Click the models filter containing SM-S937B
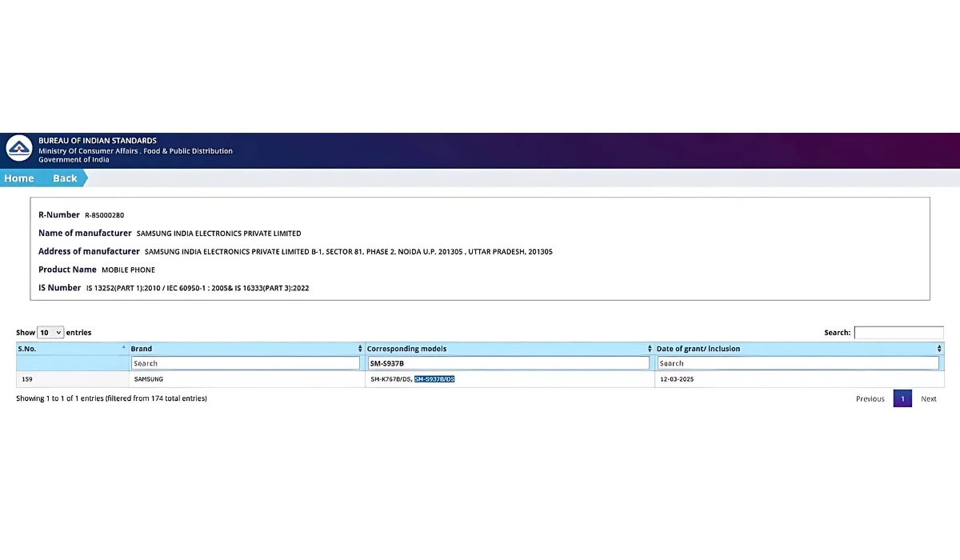The width and height of the screenshot is (960, 560). (x=508, y=363)
